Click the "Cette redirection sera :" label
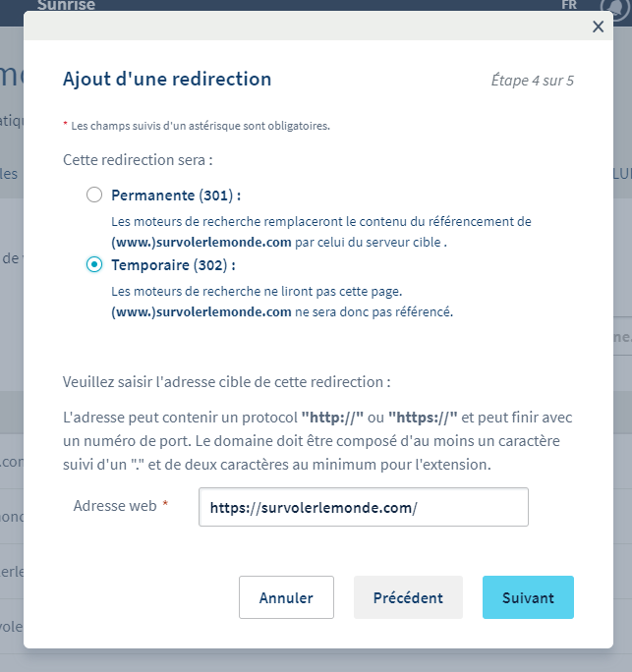 pos(138,159)
